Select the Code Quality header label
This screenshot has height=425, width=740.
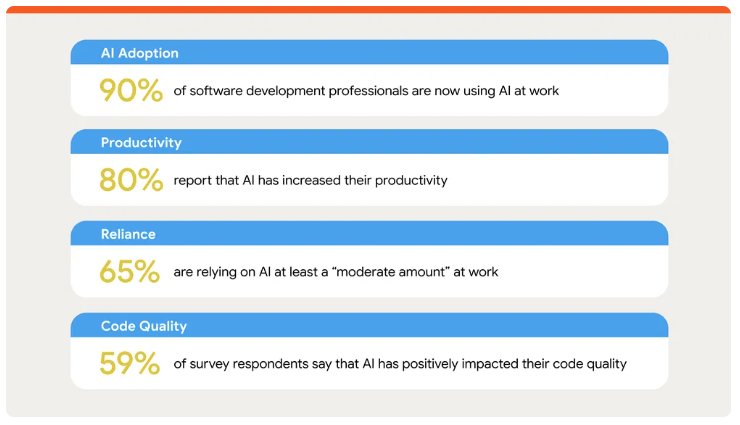pos(144,326)
